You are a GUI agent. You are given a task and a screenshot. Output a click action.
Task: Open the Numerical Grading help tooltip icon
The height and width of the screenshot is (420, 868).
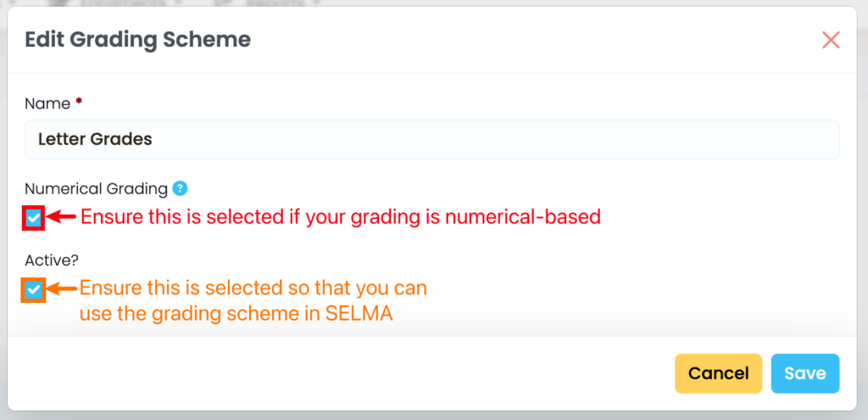pyautogui.click(x=179, y=188)
